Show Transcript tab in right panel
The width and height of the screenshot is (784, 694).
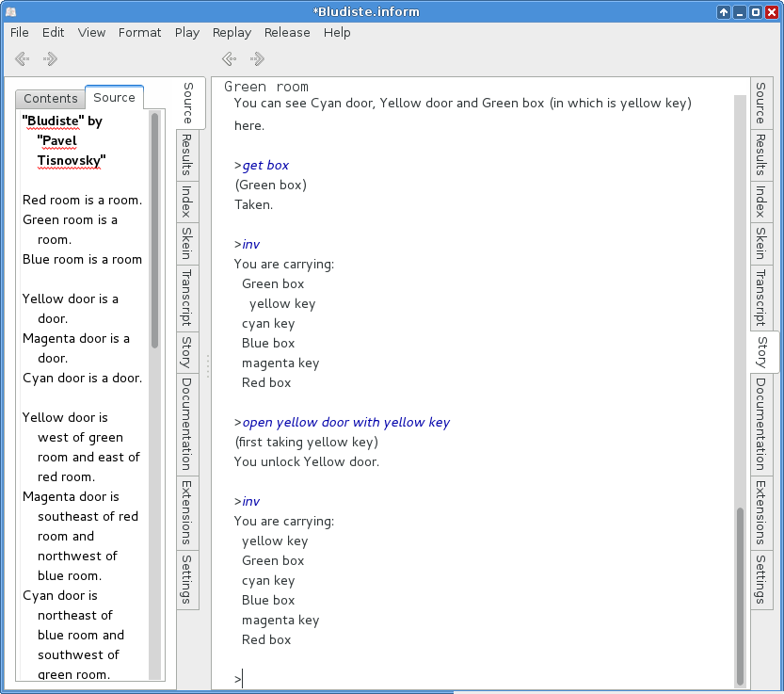coord(760,297)
